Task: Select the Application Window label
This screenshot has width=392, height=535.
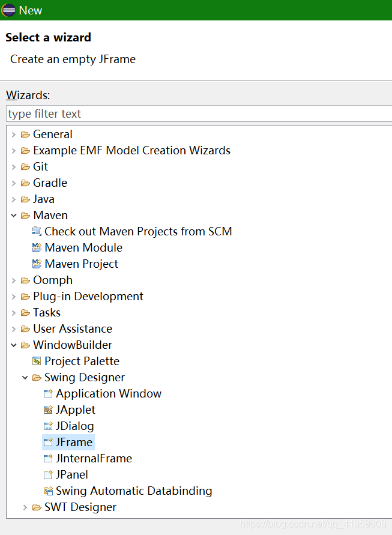Action: coord(109,394)
